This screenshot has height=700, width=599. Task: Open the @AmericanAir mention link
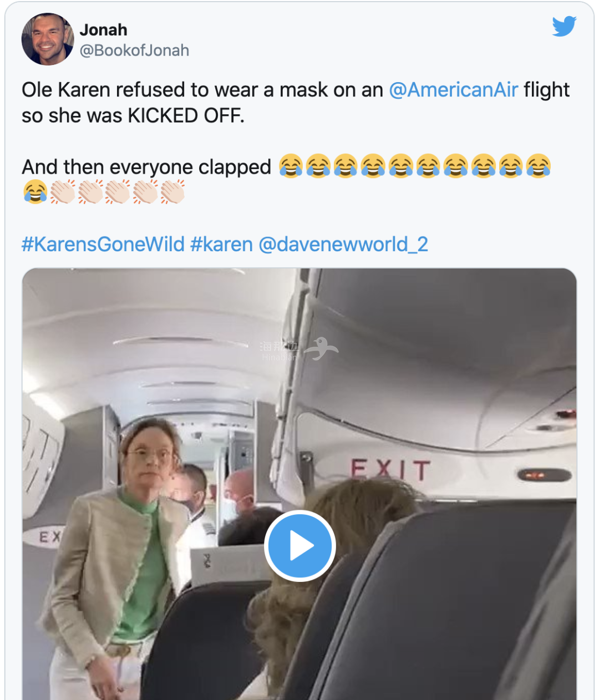tap(453, 90)
